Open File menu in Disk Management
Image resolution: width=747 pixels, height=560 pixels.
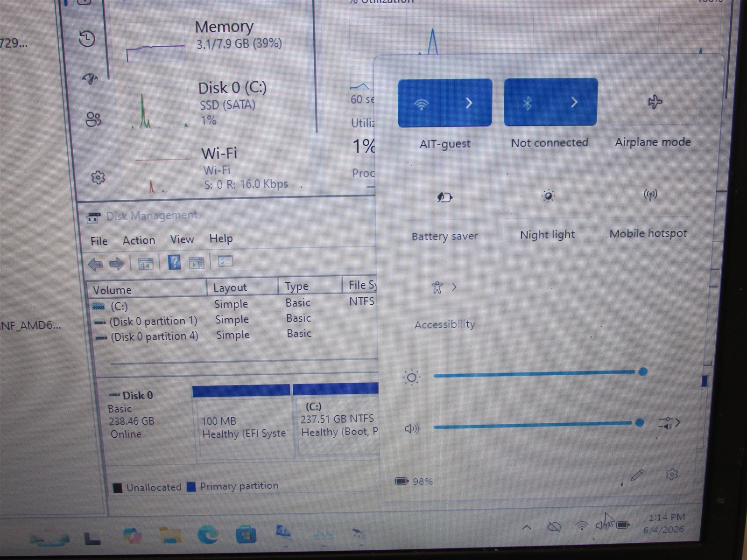tap(99, 241)
